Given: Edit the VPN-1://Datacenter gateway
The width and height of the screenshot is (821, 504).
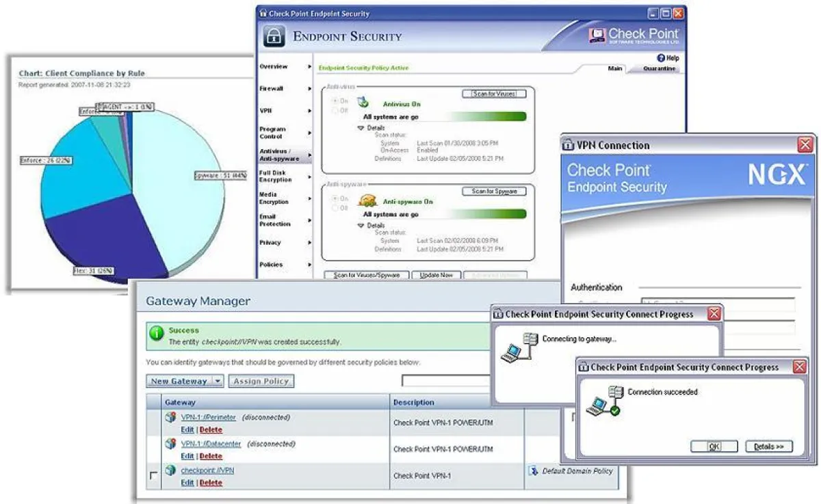Looking at the screenshot, I should (x=187, y=456).
